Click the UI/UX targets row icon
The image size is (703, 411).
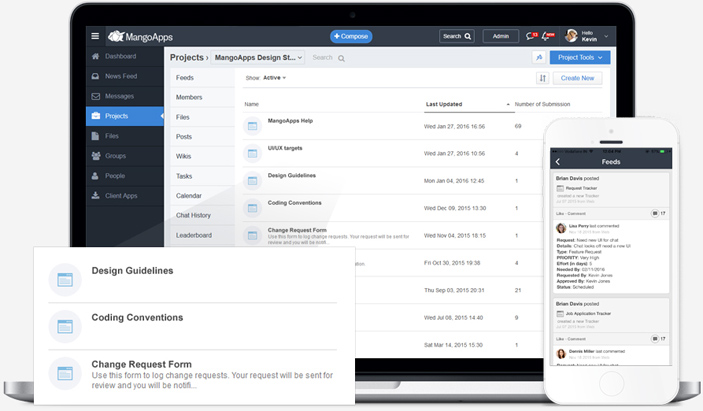[x=252, y=153]
